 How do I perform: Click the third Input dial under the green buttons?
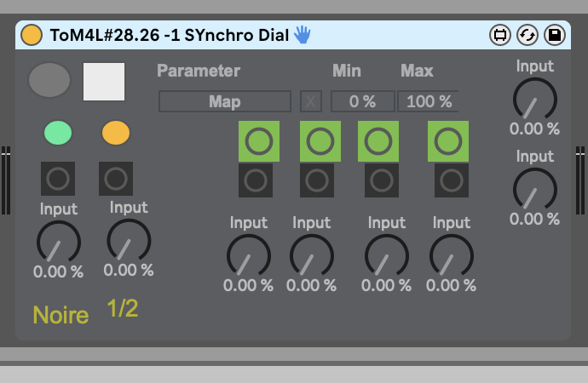tap(387, 255)
